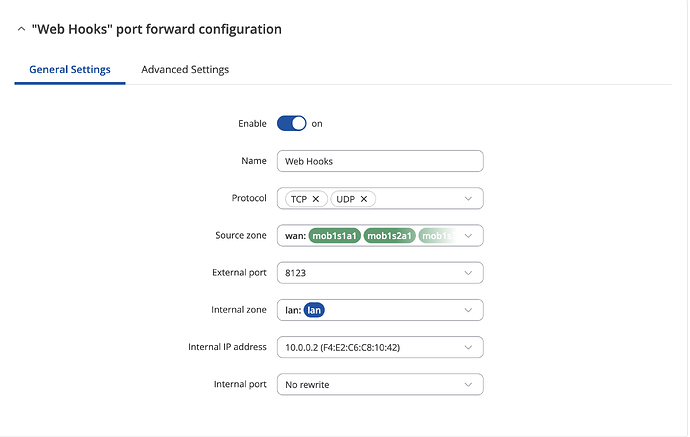This screenshot has width=690, height=437.
Task: Toggle the Enable switch off
Action: (291, 124)
